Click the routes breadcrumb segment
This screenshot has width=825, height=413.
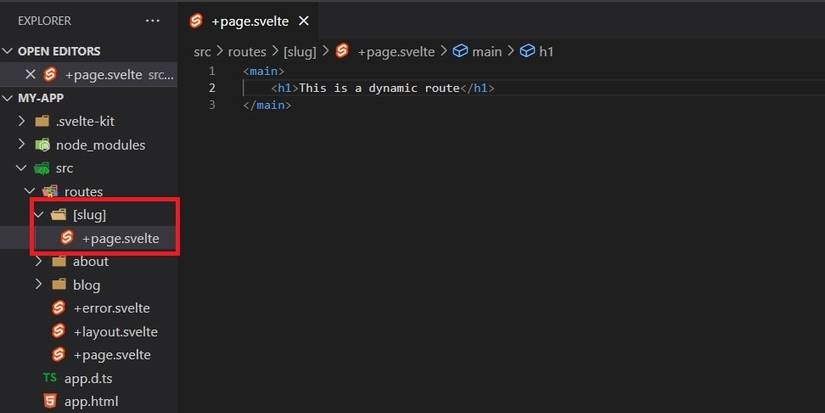pyautogui.click(x=246, y=51)
